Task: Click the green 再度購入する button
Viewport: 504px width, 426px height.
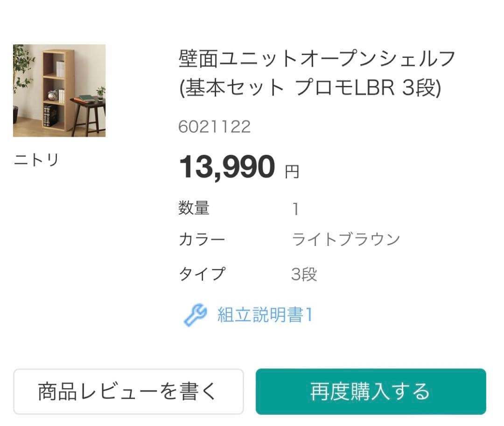Action: point(371,391)
